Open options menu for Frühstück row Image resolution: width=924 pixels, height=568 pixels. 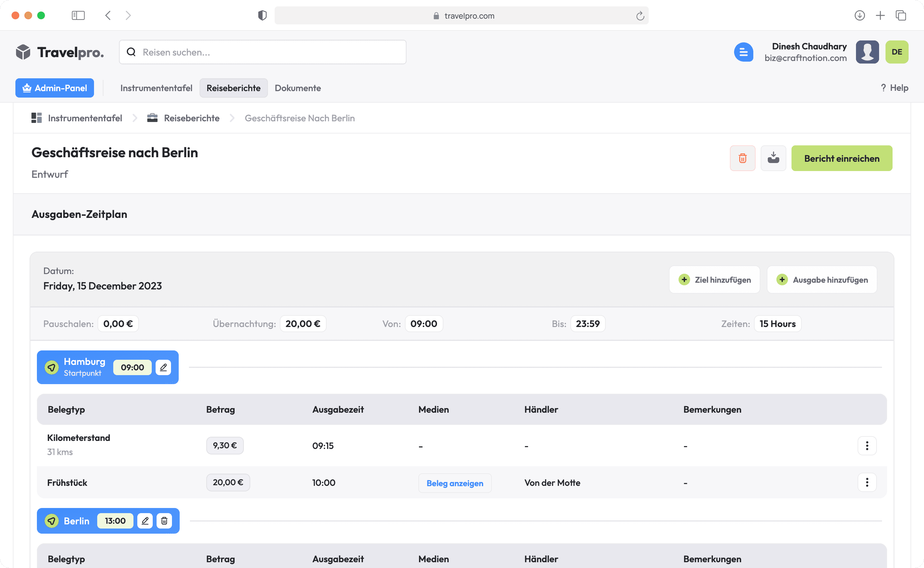[867, 482]
